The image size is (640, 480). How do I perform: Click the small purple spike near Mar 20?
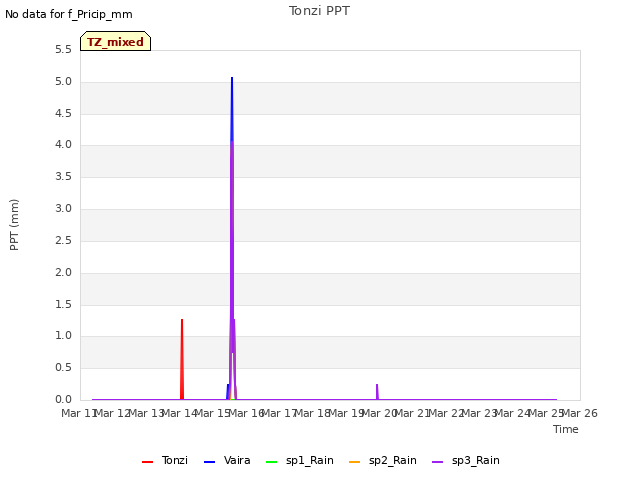click(x=377, y=392)
